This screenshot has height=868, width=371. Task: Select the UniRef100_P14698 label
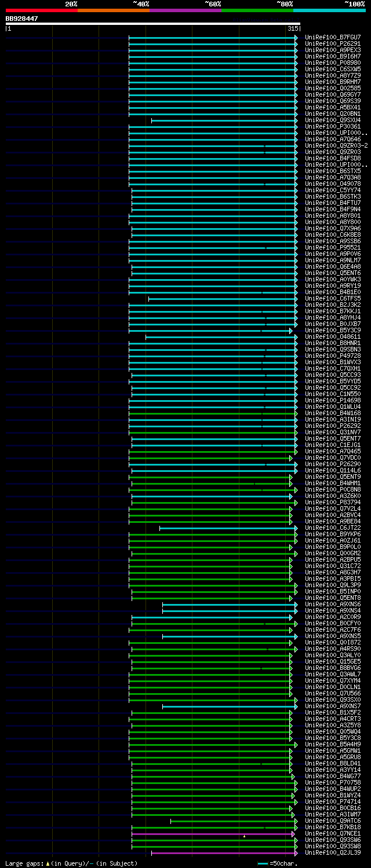tap(333, 400)
